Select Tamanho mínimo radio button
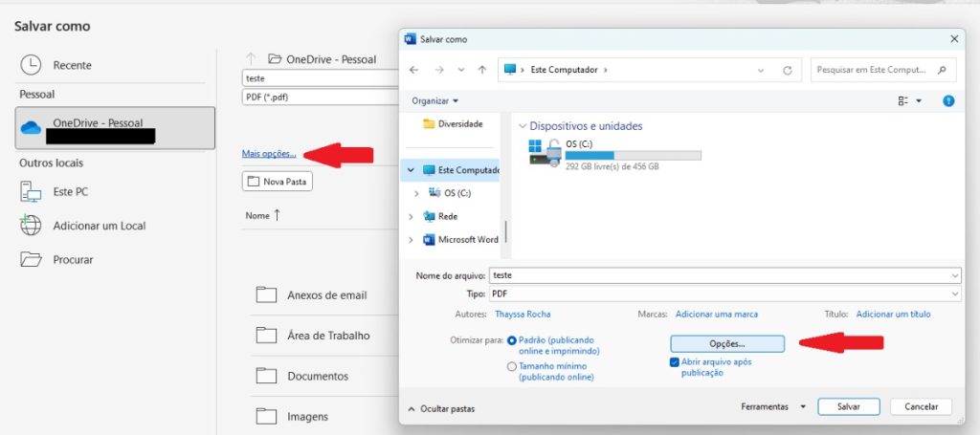The image size is (980, 435). tap(512, 366)
